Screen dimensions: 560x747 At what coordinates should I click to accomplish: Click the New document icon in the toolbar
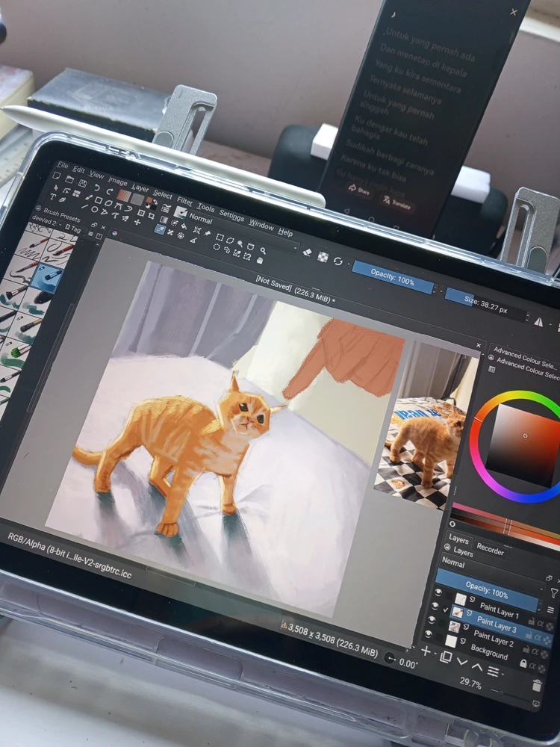click(x=57, y=176)
